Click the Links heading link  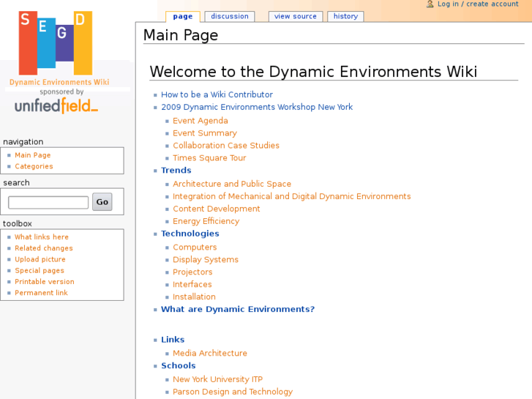tap(173, 340)
